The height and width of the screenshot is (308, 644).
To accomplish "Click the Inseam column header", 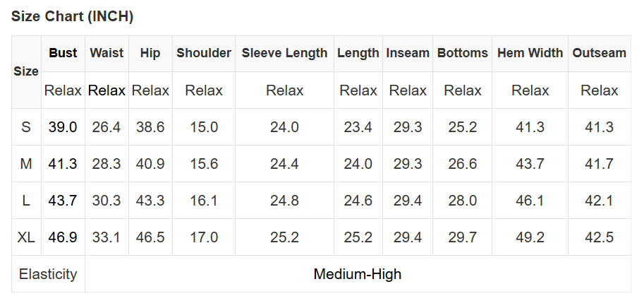I will coord(408,53).
